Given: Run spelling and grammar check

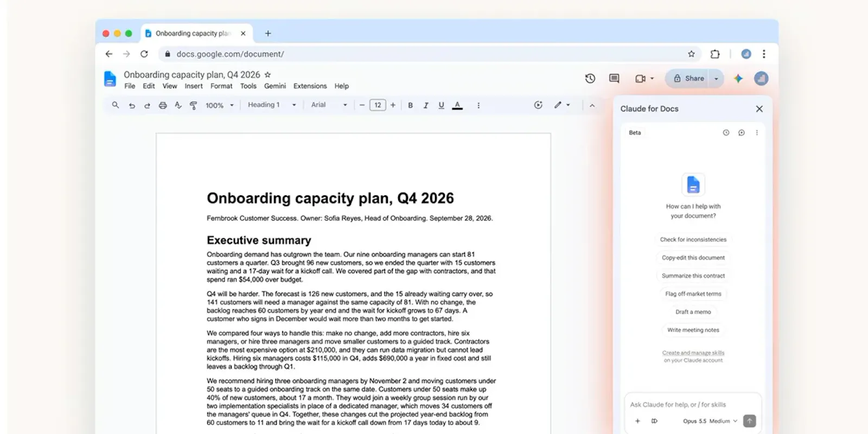Looking at the screenshot, I should pyautogui.click(x=178, y=105).
